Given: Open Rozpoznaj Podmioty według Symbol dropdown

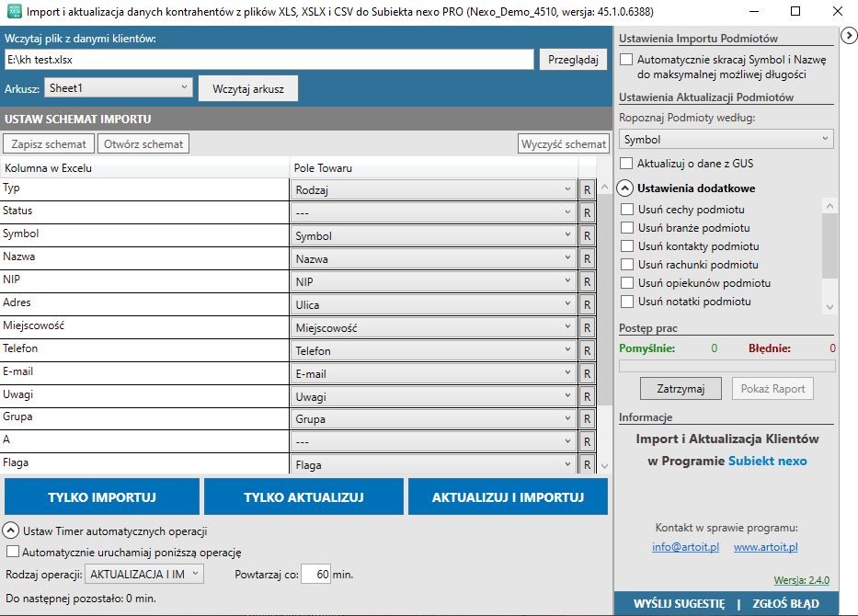Looking at the screenshot, I should tap(726, 140).
